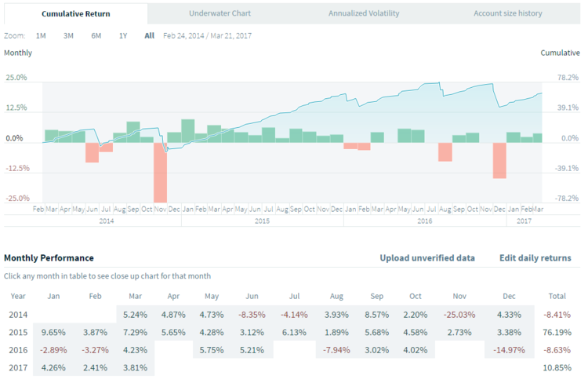This screenshot has height=383, width=588.
Task: Click the red December 2016 chart bar
Action: 499,160
